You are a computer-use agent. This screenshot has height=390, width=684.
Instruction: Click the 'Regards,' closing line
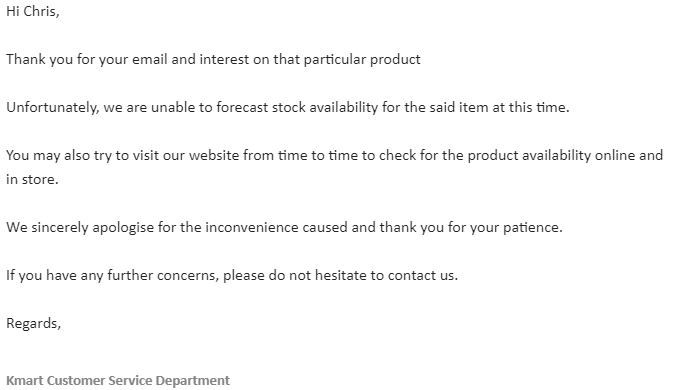pos(34,324)
